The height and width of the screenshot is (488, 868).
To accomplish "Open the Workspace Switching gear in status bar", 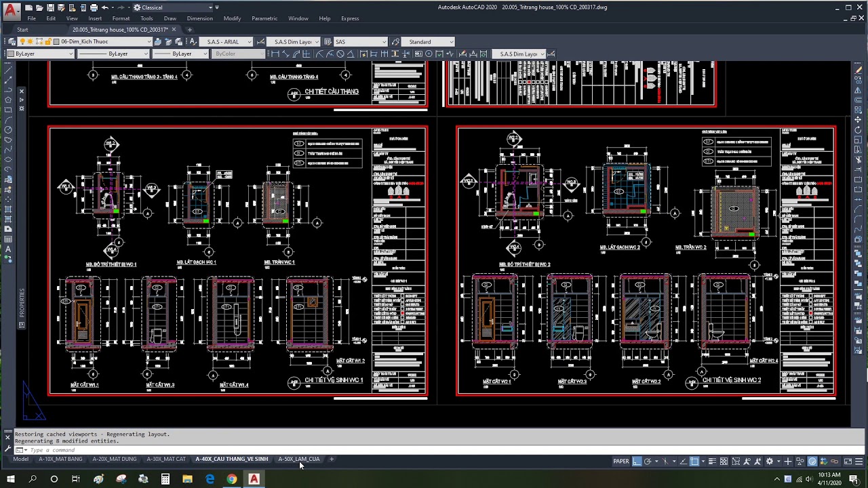I will (x=770, y=462).
